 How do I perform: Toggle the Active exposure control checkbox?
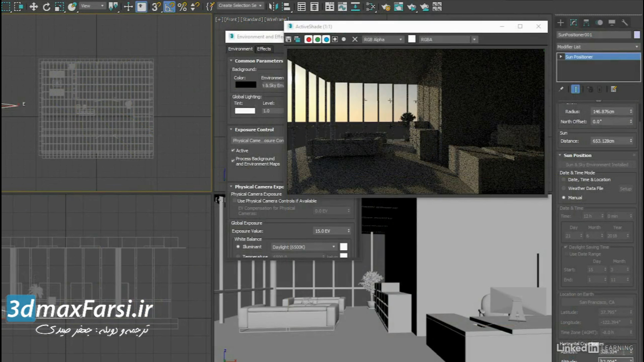coord(233,150)
